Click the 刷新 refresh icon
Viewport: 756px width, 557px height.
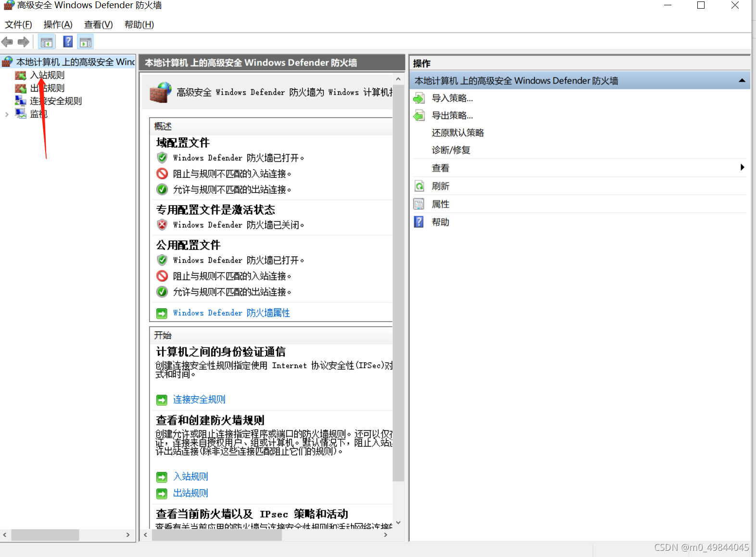point(419,186)
